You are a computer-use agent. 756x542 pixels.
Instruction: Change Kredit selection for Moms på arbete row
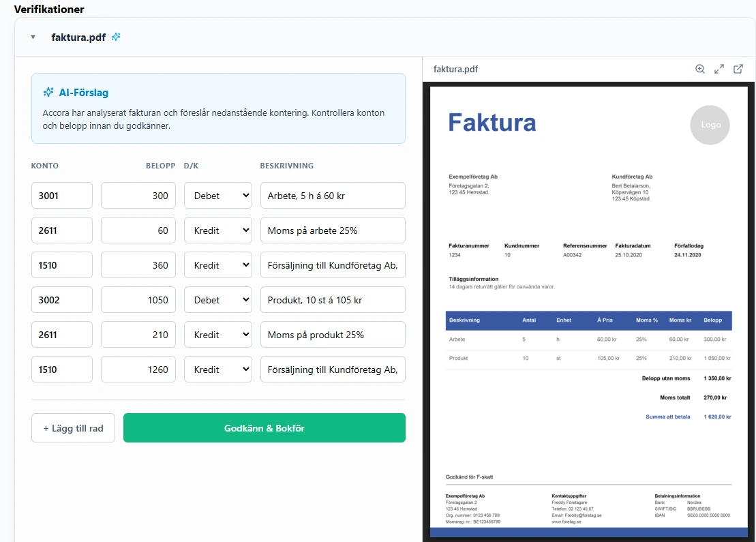218,230
